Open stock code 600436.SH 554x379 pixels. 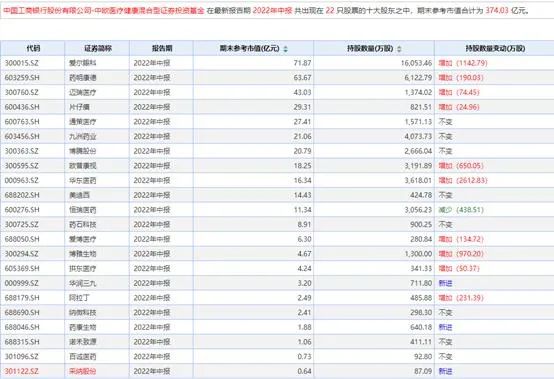[22, 107]
